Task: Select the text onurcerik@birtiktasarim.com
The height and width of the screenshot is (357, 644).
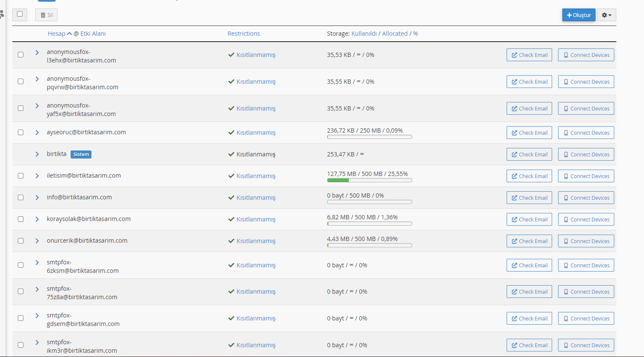Action: pyautogui.click(x=87, y=241)
